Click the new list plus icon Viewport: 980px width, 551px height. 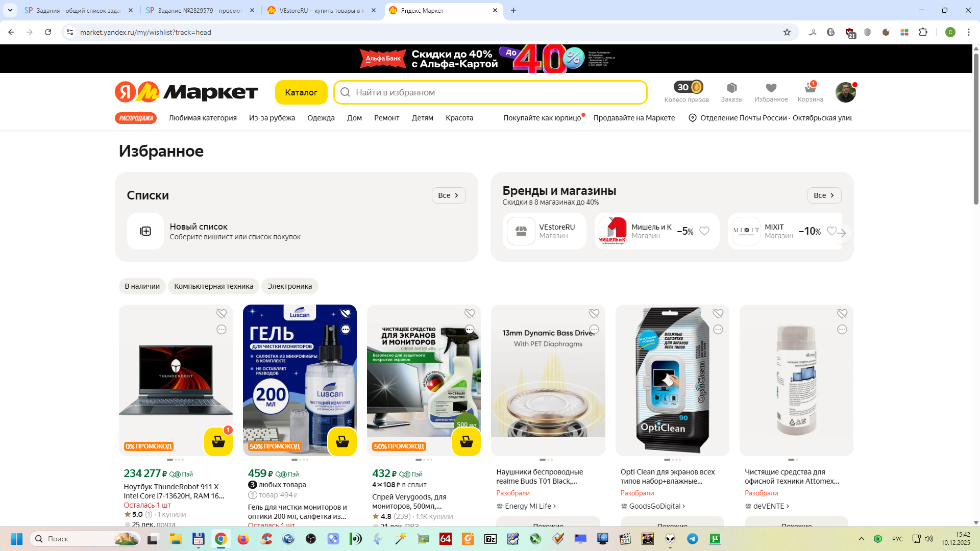pos(145,231)
